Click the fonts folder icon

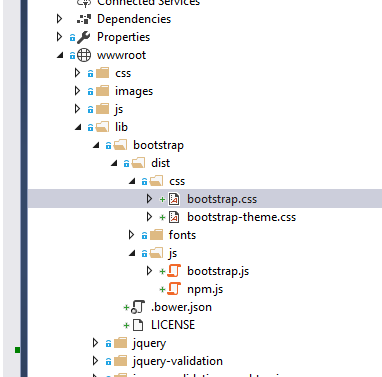coord(156,235)
